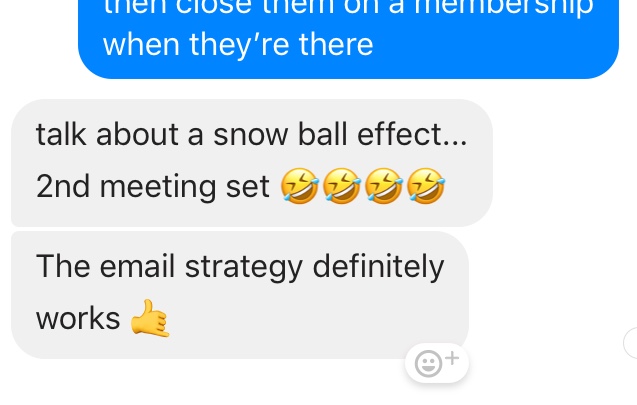The height and width of the screenshot is (405, 637).
Task: Select the blue "when they're there" message bubble
Action: 349,39
